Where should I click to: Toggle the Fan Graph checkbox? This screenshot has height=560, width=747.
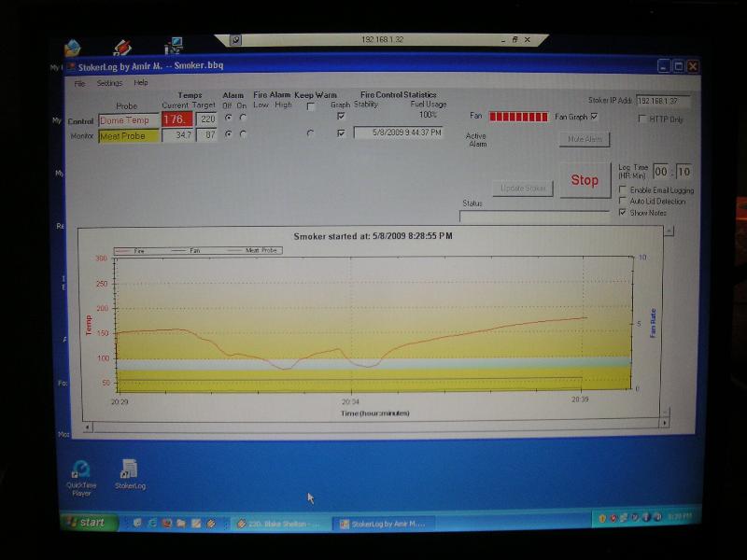pyautogui.click(x=595, y=117)
